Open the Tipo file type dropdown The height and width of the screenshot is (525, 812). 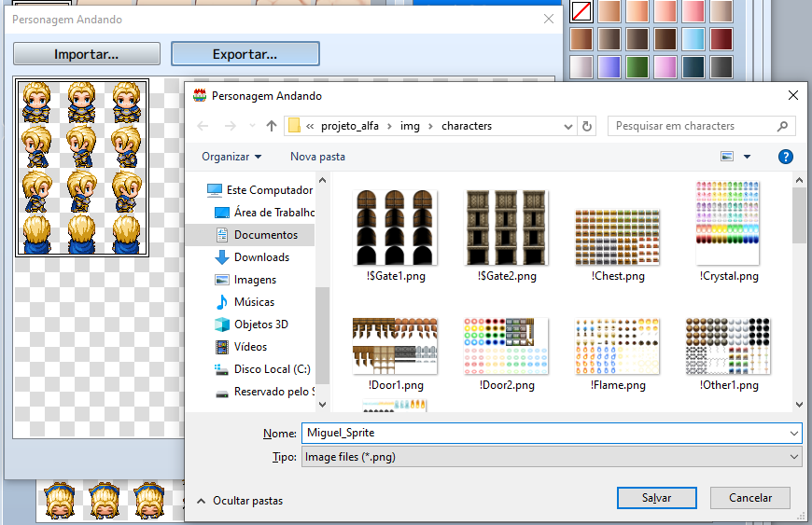point(552,457)
